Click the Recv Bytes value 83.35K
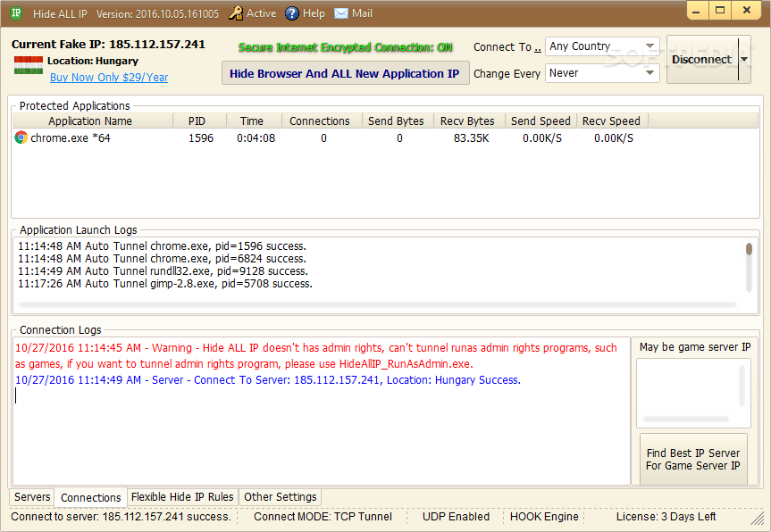Viewport: 771px width, 532px height. click(x=471, y=138)
